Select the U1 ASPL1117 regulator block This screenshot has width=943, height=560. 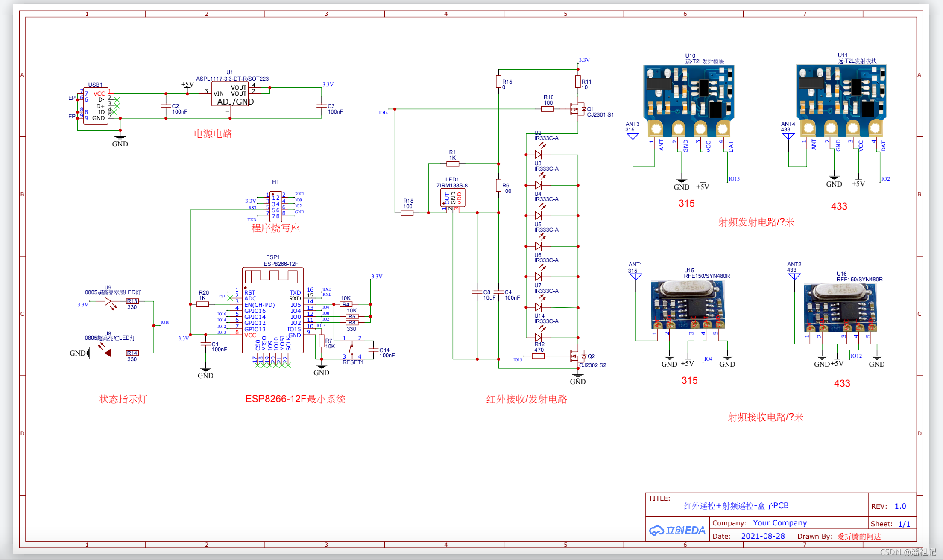point(230,95)
